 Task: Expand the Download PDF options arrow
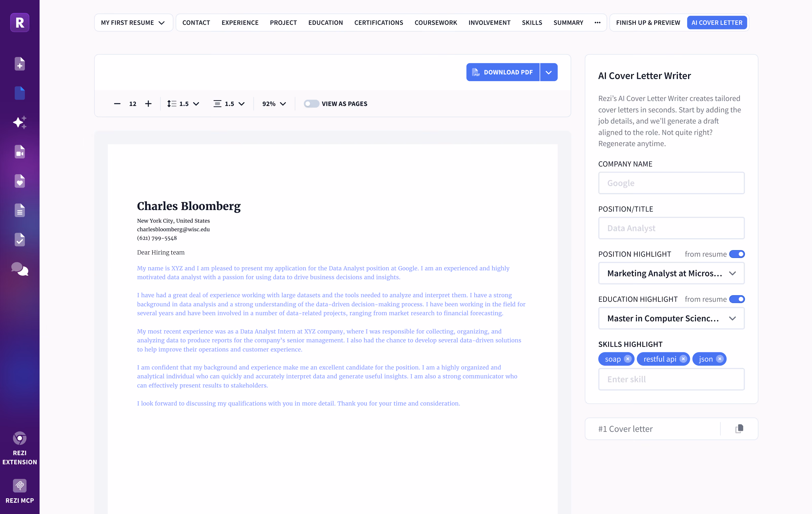pos(549,72)
